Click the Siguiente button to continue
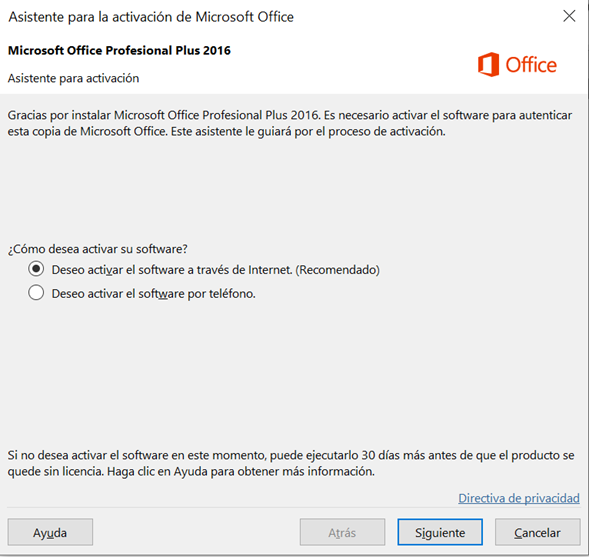The width and height of the screenshot is (589, 557). tap(440, 532)
